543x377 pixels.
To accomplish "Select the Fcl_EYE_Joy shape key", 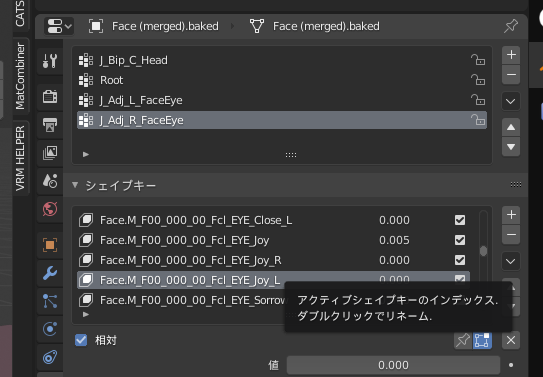I will click(273, 240).
